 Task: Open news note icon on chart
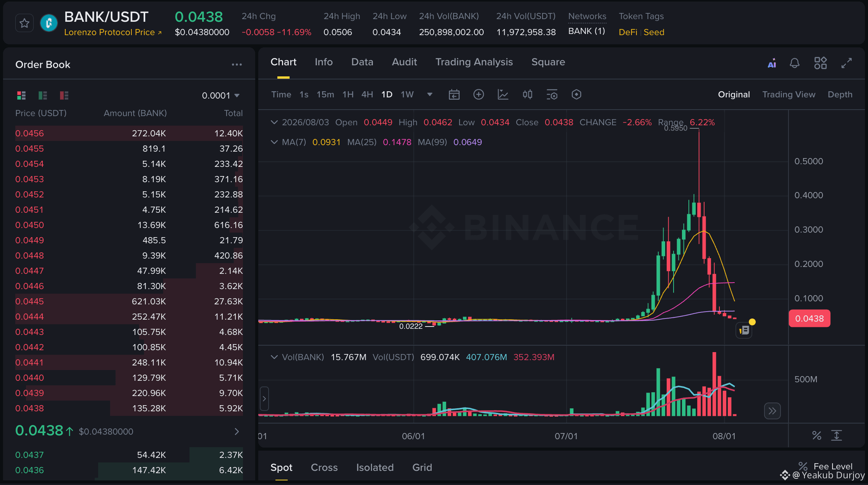click(744, 330)
